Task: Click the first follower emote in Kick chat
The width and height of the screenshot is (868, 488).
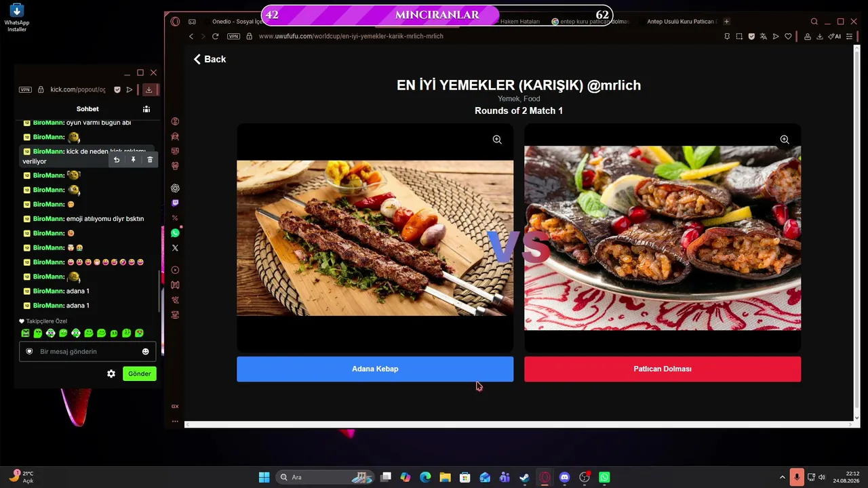Action: pyautogui.click(x=25, y=333)
